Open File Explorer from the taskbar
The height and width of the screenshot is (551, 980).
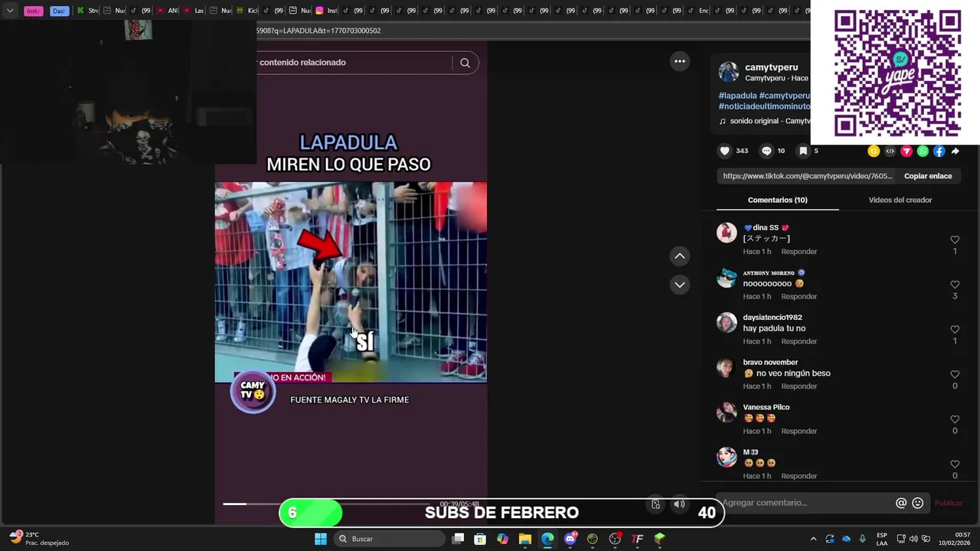tap(525, 539)
